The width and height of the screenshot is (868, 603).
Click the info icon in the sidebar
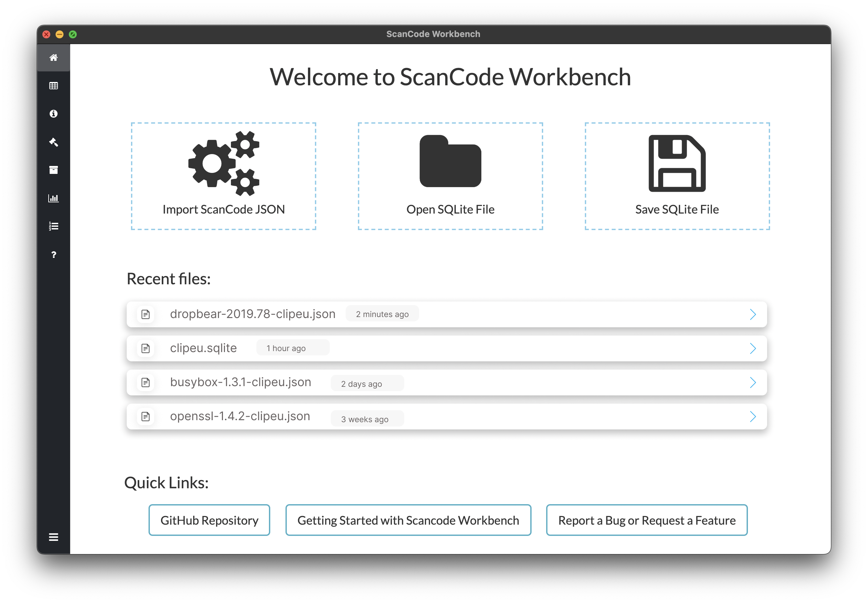(x=53, y=113)
